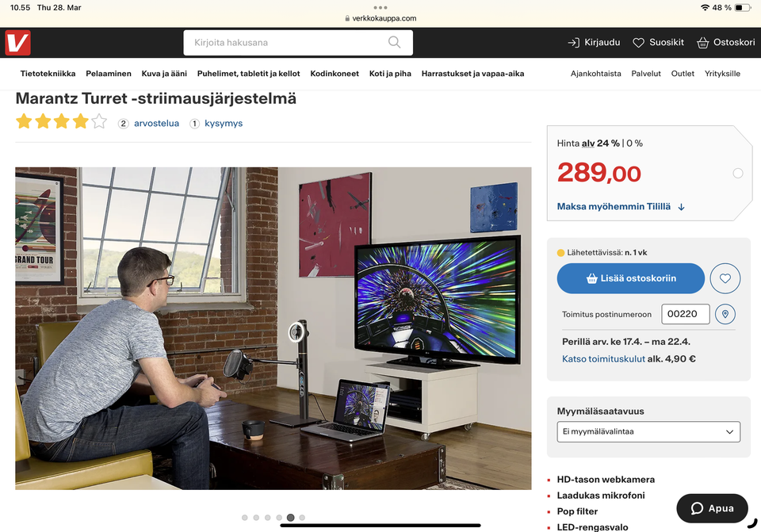Click the postal code location pin icon
This screenshot has height=532, width=761.
[725, 314]
